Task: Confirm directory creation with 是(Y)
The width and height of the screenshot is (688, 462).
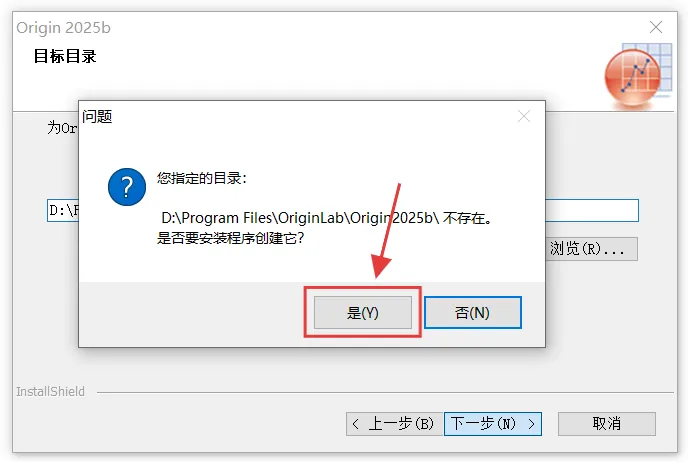Action: point(362,312)
